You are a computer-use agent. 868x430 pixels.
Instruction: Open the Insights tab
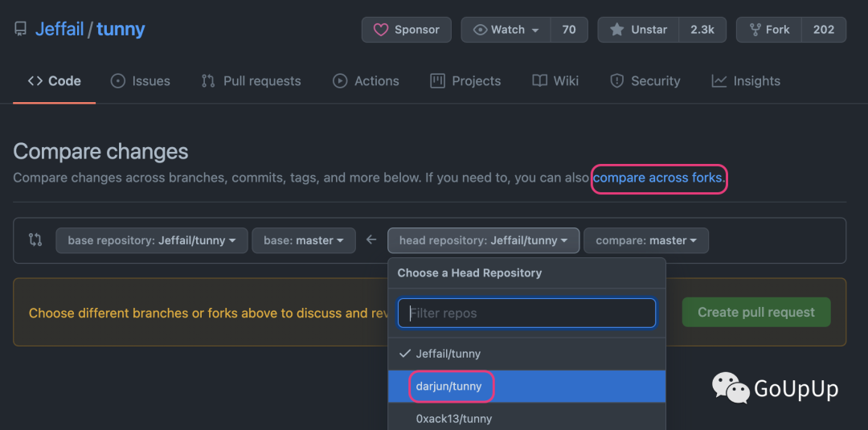(x=746, y=81)
